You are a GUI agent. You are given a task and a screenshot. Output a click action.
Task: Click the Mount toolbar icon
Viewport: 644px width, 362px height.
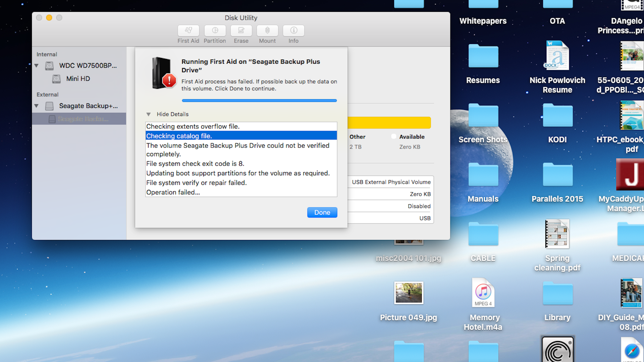(x=267, y=31)
